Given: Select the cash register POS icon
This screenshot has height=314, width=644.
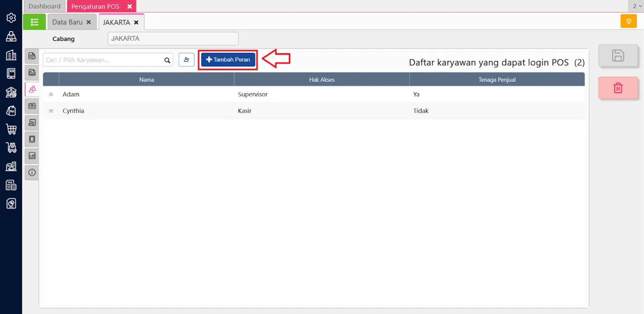Looking at the screenshot, I should (x=11, y=37).
